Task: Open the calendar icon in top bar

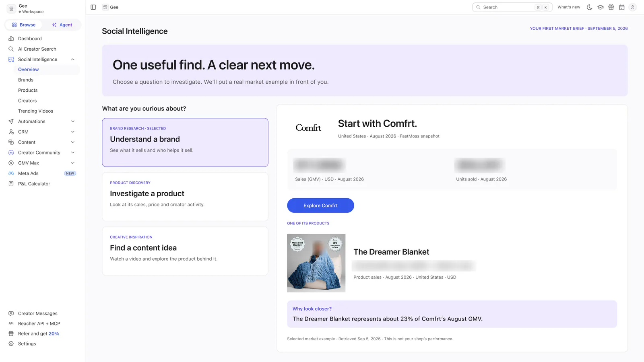Action: coord(622,7)
